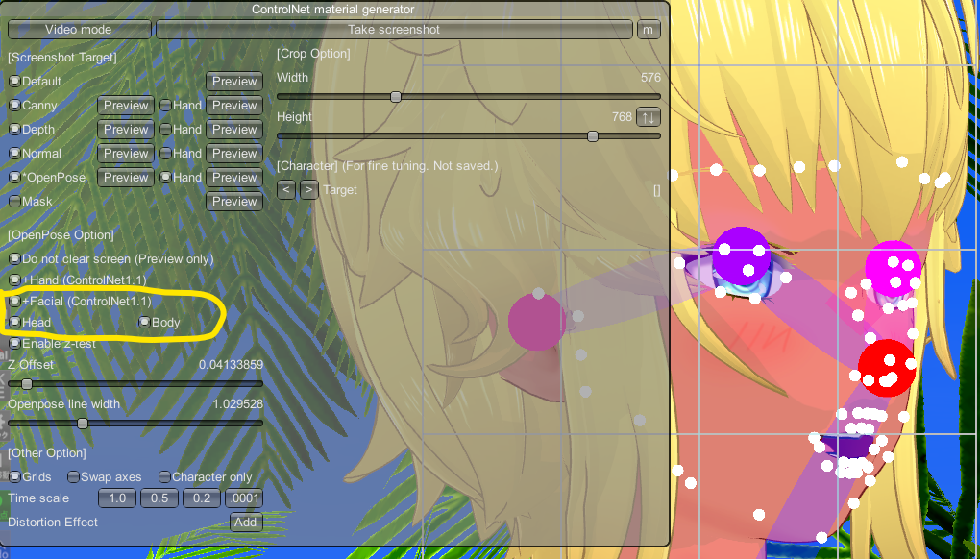
Task: Set time scale to 1.0
Action: 117,498
